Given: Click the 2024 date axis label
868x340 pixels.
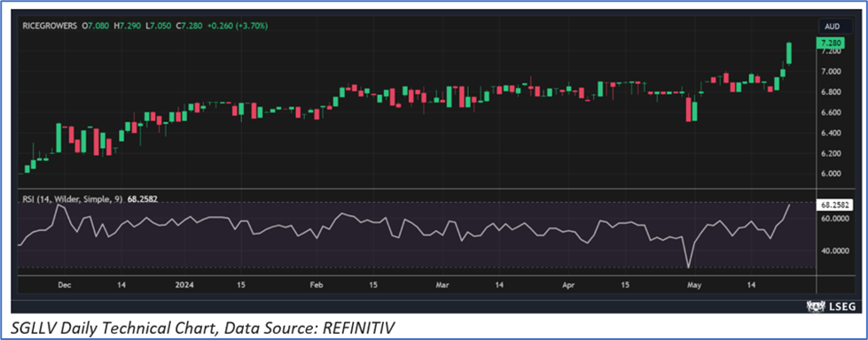Looking at the screenshot, I should [x=184, y=285].
